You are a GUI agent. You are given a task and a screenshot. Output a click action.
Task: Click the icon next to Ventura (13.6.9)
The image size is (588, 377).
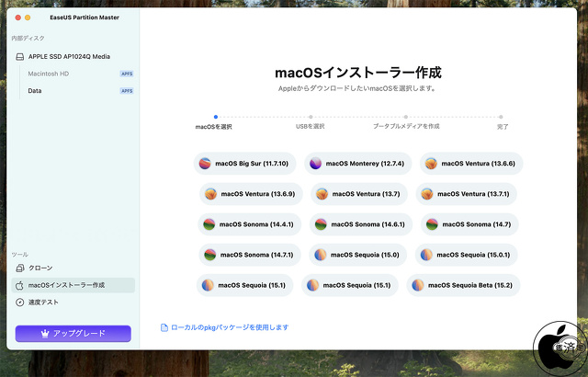tap(210, 194)
